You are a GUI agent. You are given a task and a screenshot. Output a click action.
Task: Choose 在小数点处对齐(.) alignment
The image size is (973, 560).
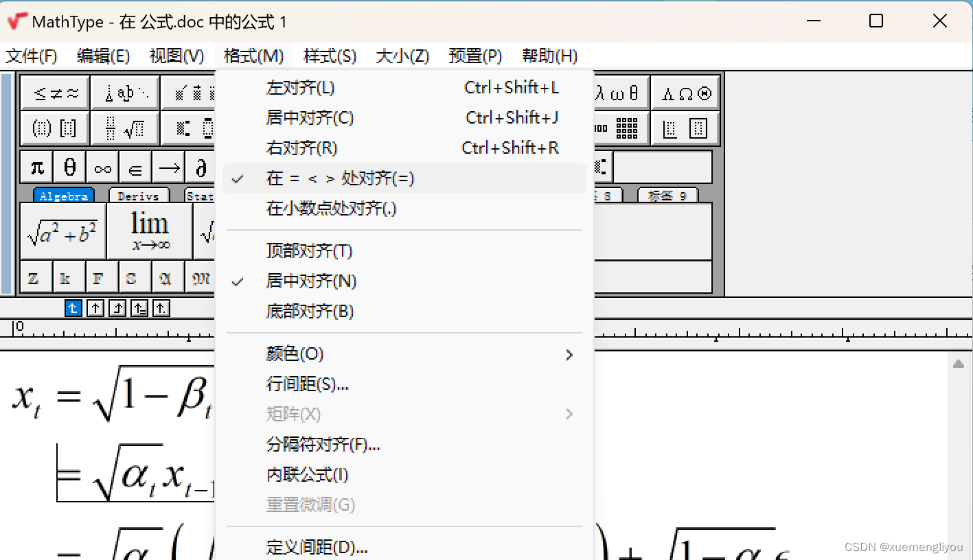coord(404,209)
